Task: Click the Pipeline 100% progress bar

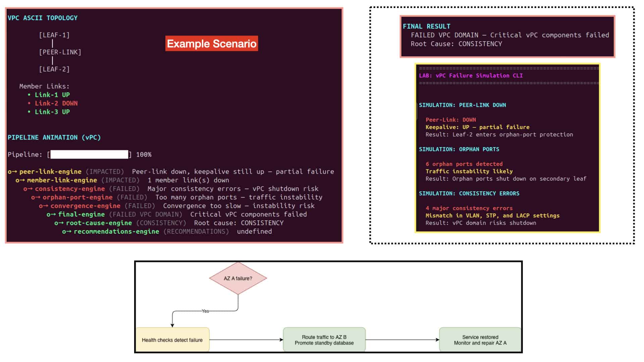Action: click(x=89, y=155)
